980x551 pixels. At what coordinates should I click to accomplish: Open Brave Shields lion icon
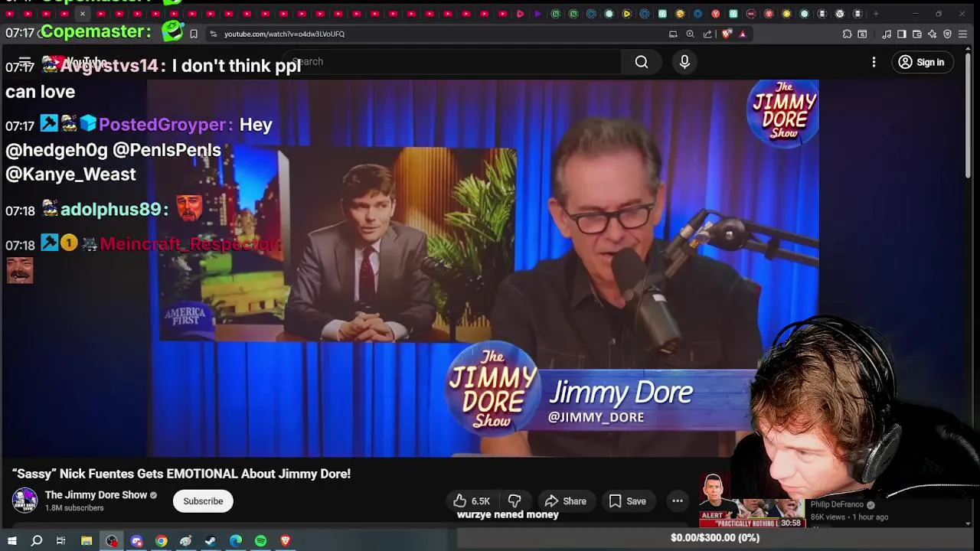tap(727, 34)
